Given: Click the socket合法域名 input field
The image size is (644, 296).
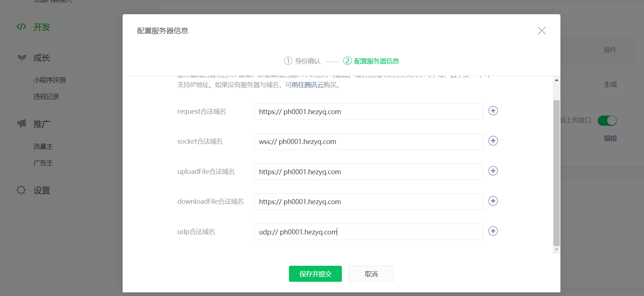Looking at the screenshot, I should 369,141.
